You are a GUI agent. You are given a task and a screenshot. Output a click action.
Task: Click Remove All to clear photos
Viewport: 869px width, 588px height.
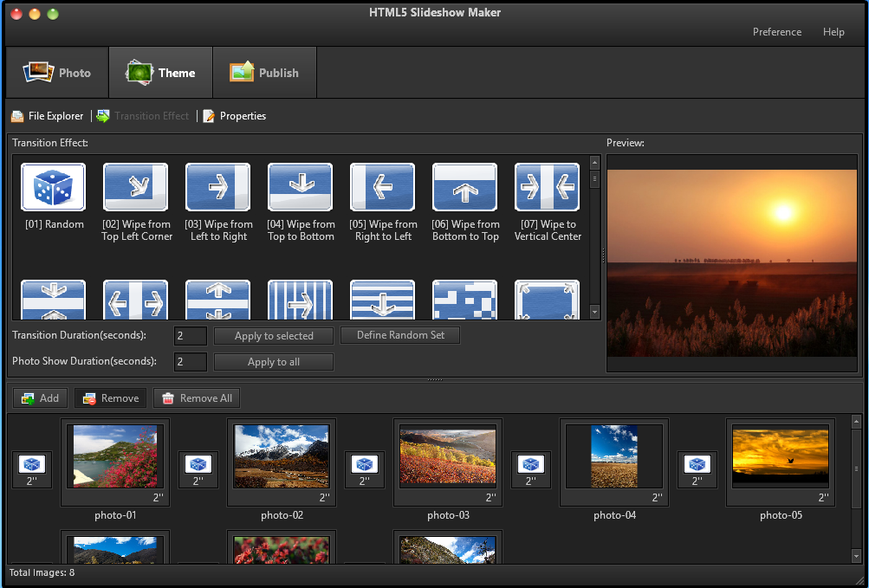(x=196, y=397)
